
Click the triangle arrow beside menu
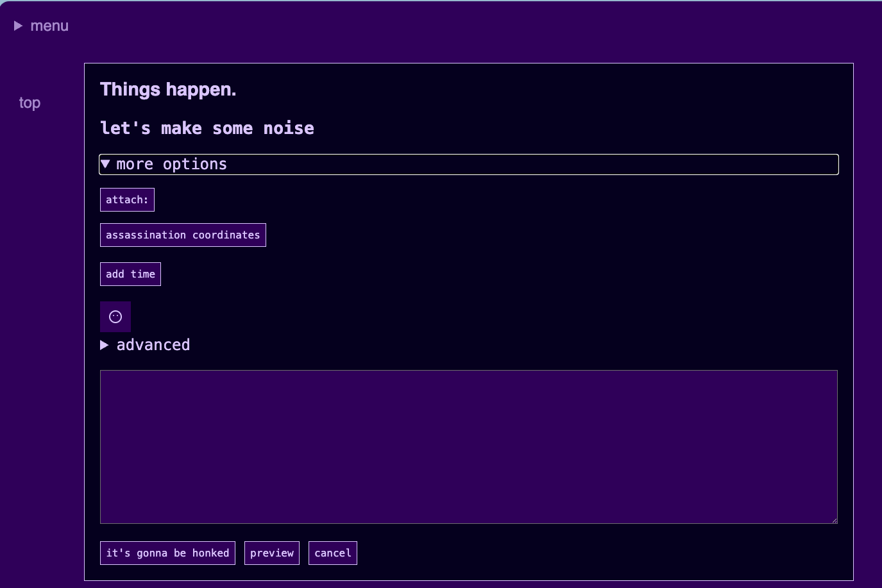coord(19,26)
